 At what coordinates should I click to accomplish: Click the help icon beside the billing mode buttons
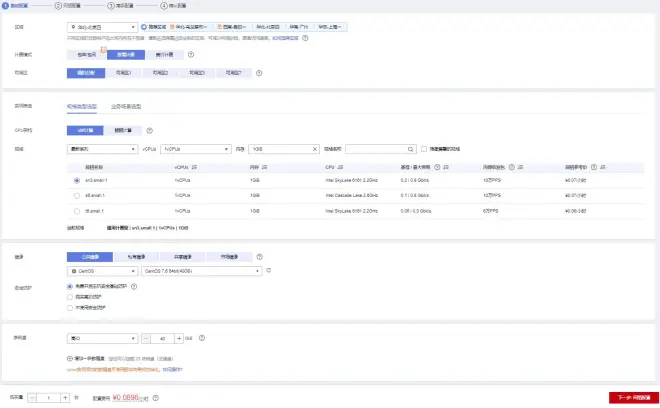(191, 55)
